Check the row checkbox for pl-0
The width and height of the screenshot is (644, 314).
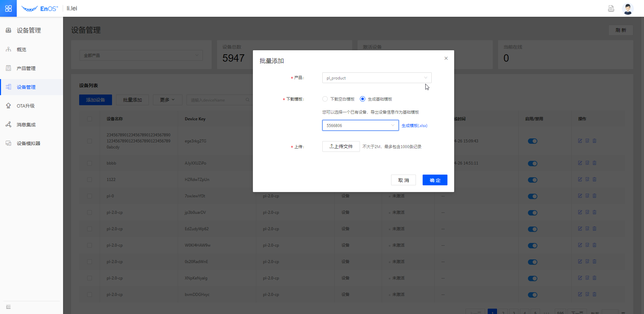(x=90, y=196)
